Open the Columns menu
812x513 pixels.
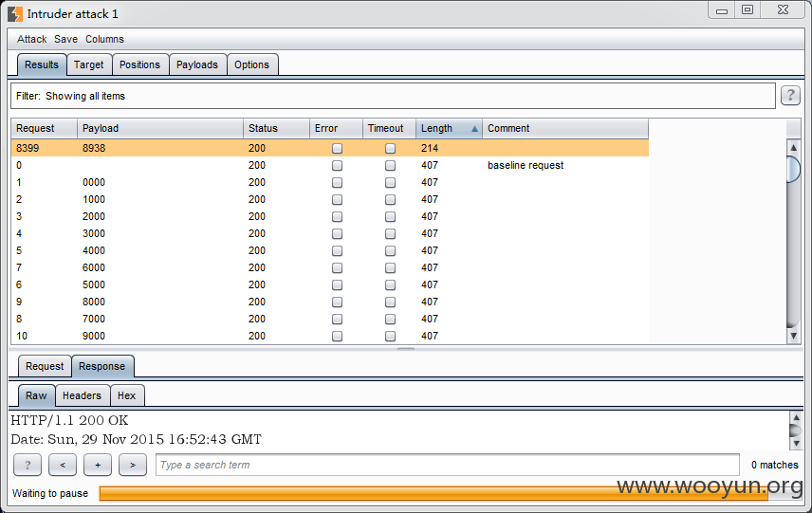click(104, 39)
